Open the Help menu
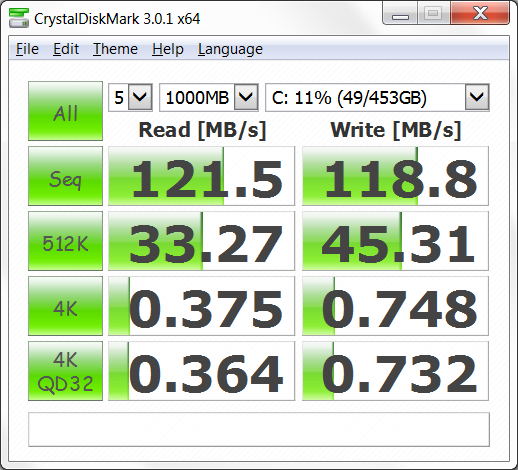The height and width of the screenshot is (470, 518). (x=168, y=49)
